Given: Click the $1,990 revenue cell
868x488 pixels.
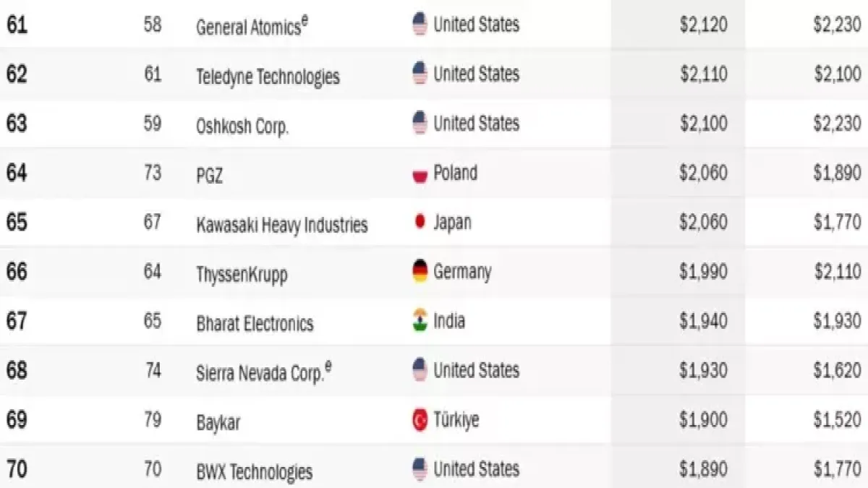Looking at the screenshot, I should 703,272.
